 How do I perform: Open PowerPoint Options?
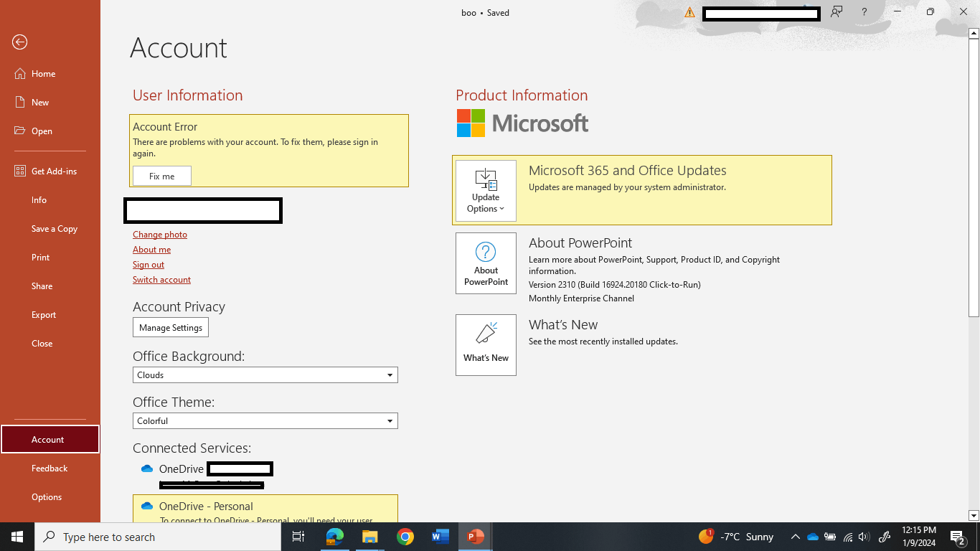click(50, 497)
